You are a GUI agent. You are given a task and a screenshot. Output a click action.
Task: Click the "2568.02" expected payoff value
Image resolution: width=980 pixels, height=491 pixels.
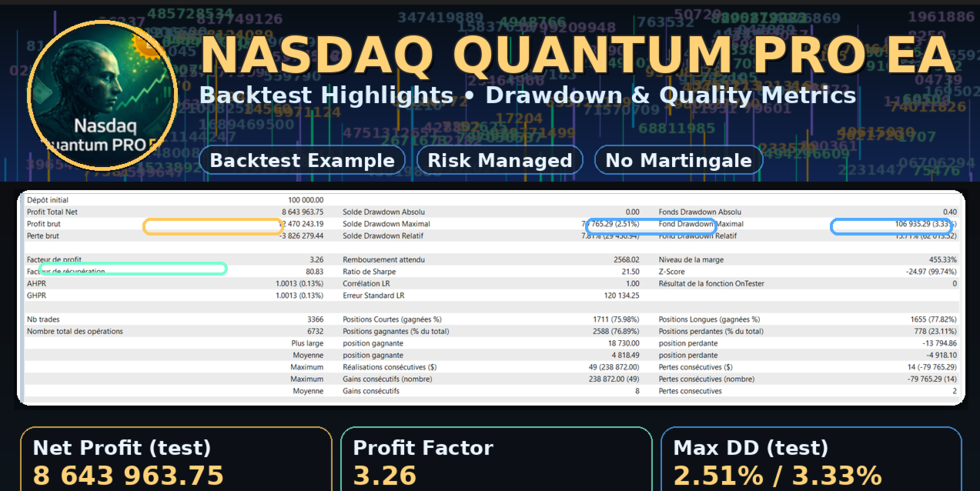click(627, 260)
